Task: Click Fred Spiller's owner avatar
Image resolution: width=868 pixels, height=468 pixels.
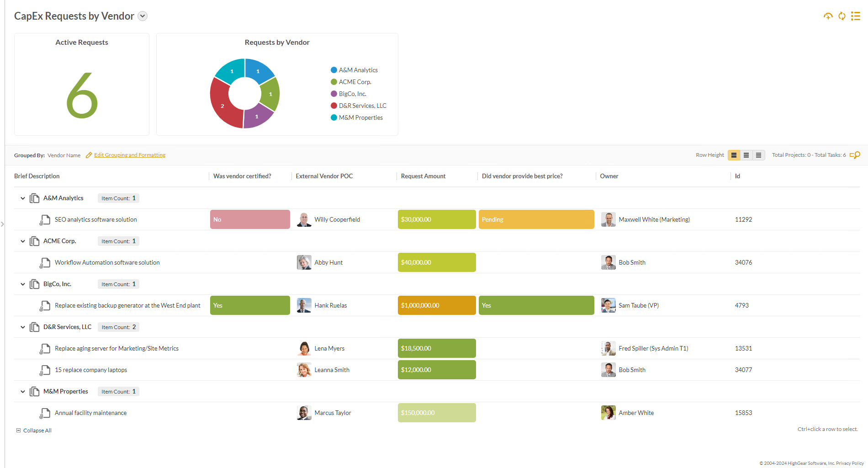Action: tap(608, 348)
